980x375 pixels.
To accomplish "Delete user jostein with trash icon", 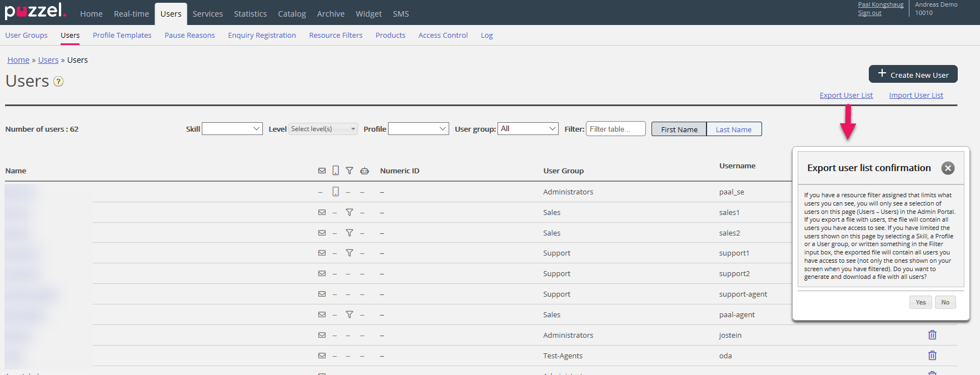I will pos(932,335).
